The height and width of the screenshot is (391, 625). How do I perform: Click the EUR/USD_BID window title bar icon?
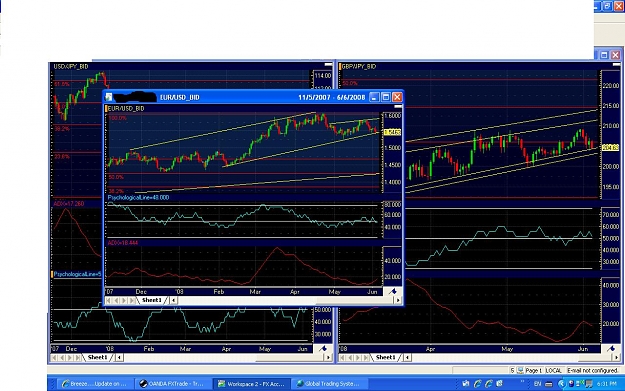pos(109,97)
